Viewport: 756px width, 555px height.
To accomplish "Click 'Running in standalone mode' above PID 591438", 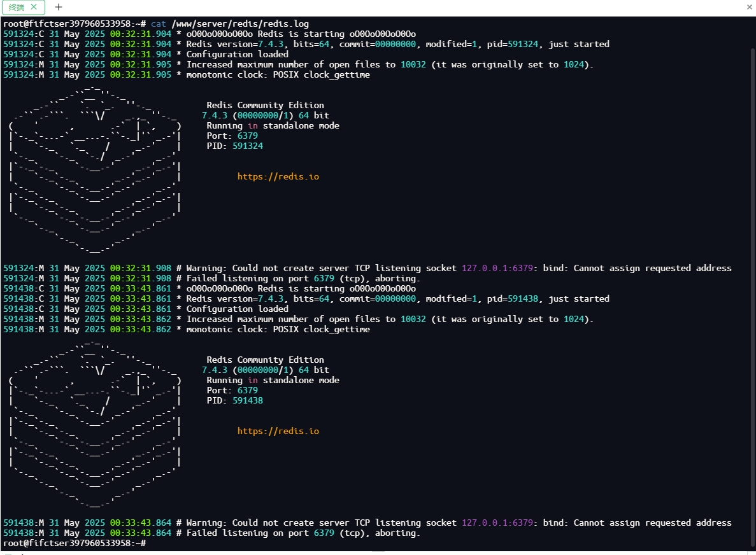I will [x=273, y=380].
